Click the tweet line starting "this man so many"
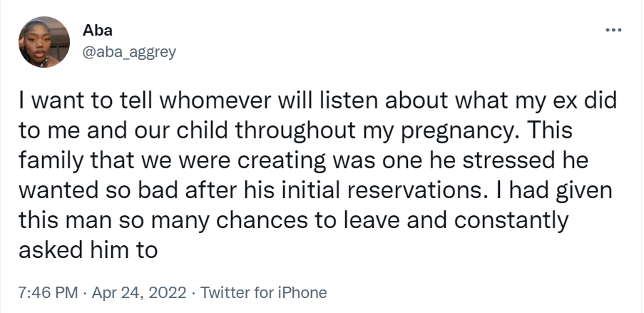 (294, 220)
